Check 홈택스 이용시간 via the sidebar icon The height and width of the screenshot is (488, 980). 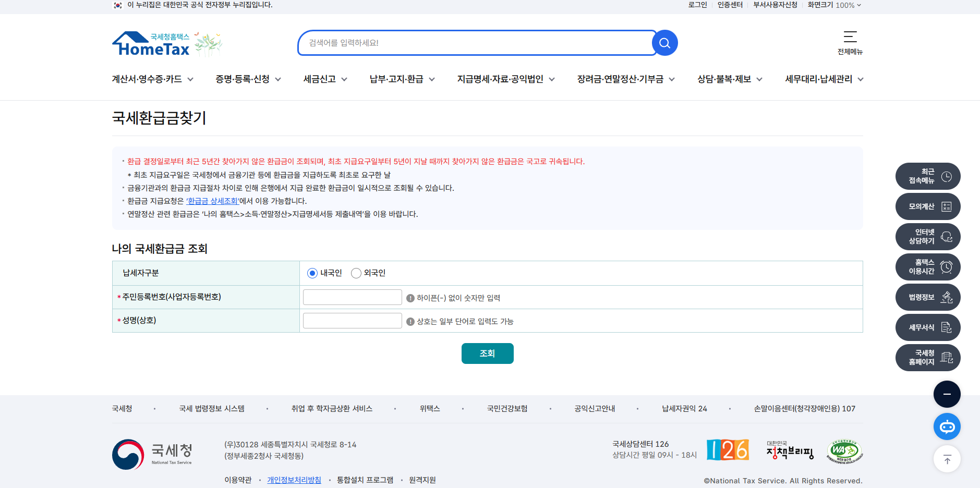pyautogui.click(x=927, y=266)
